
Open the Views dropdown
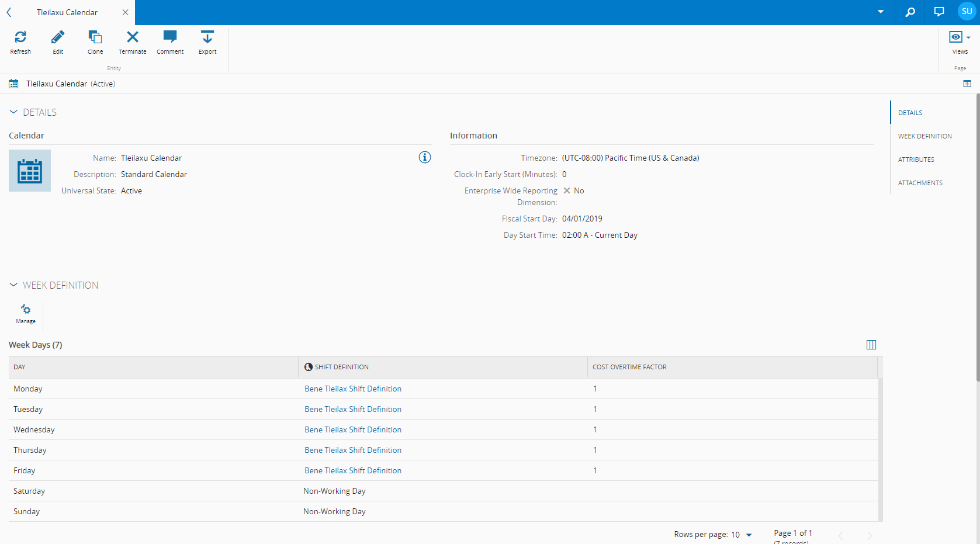(x=960, y=42)
